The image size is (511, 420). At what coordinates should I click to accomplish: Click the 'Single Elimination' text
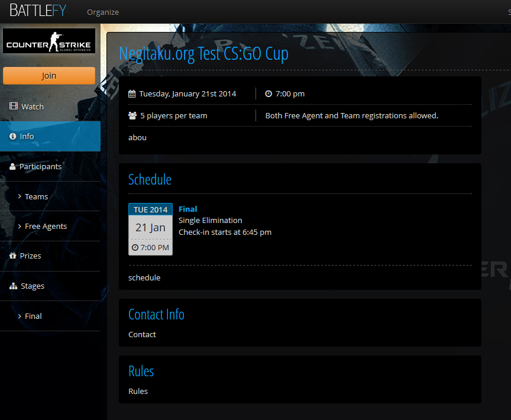tap(211, 221)
